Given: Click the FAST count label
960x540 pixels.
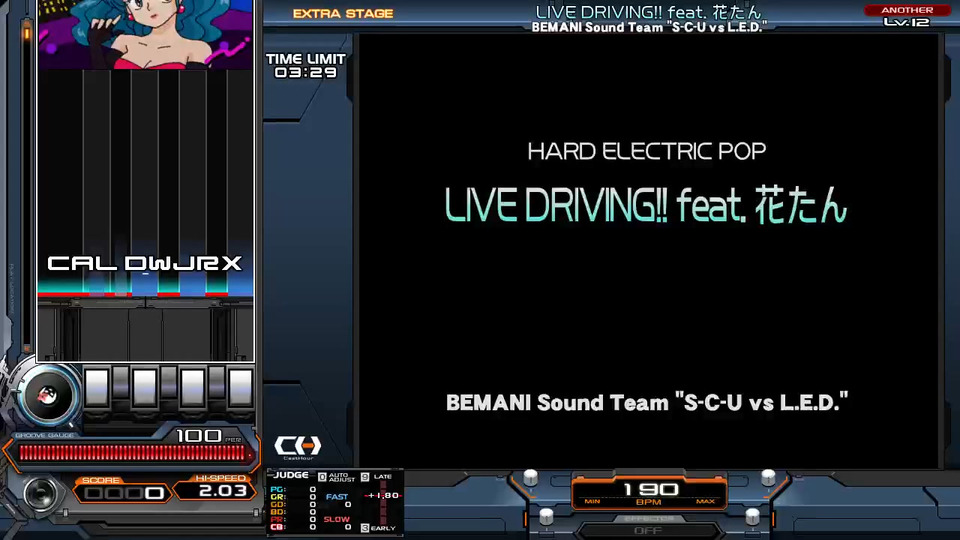Looking at the screenshot, I should (x=337, y=497).
